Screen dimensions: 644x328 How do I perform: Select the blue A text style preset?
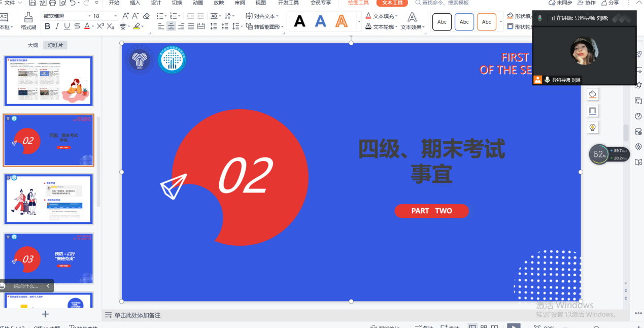click(x=321, y=21)
